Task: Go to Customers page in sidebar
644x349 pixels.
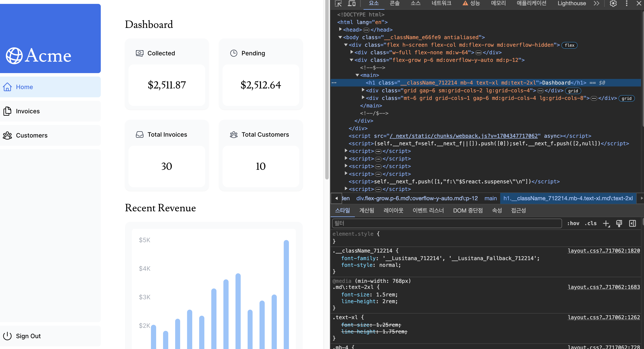Action: 50,135
